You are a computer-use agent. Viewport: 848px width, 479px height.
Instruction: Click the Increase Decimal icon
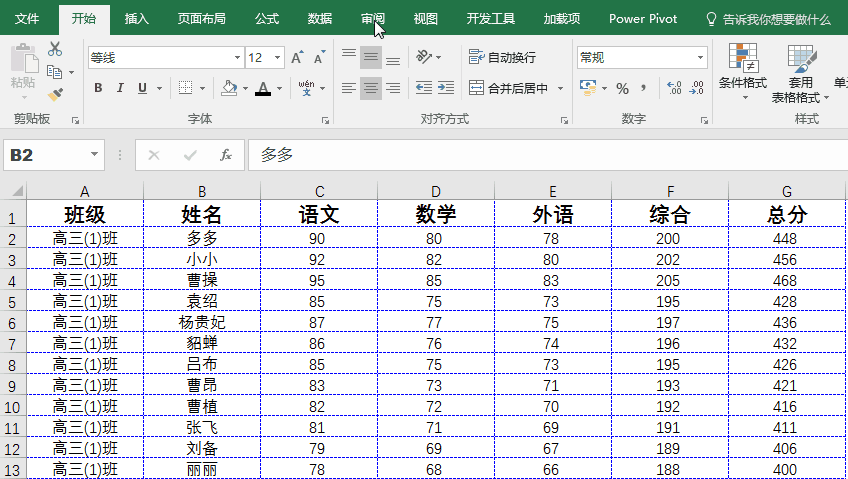[673, 89]
